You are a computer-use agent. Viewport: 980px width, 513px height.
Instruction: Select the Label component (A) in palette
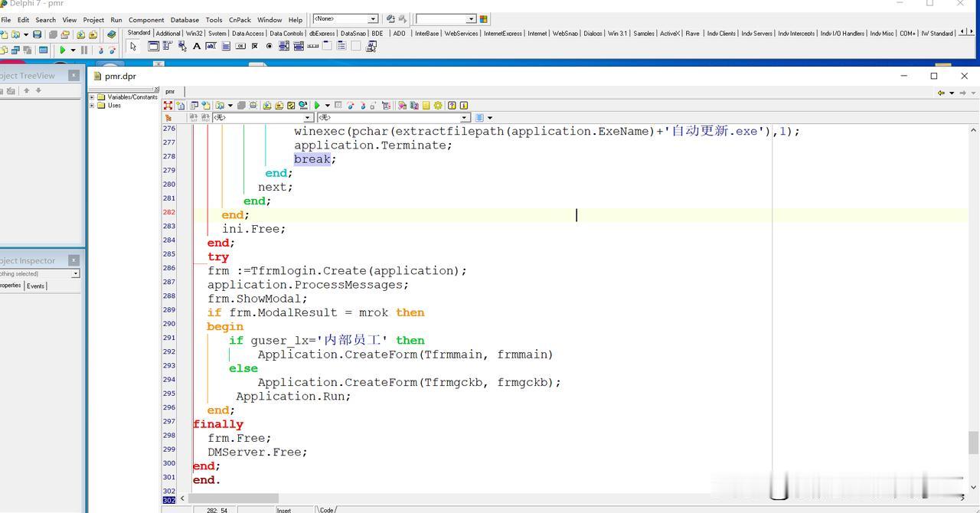[197, 47]
